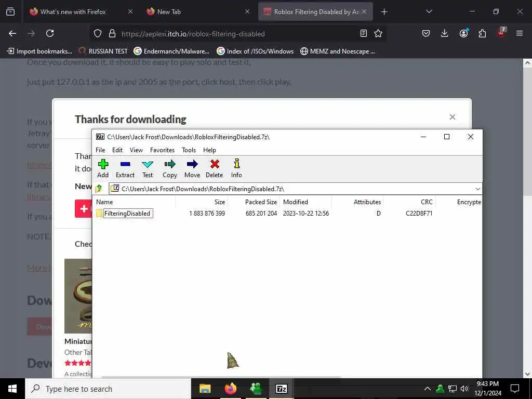Expand the 7-Zip address path dropdown
The height and width of the screenshot is (399, 532).
(478, 189)
